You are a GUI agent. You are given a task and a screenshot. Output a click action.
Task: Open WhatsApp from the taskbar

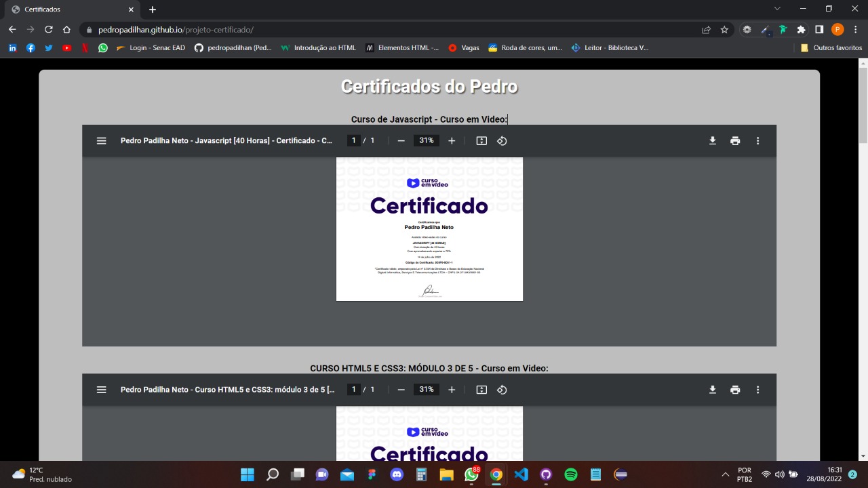(471, 474)
